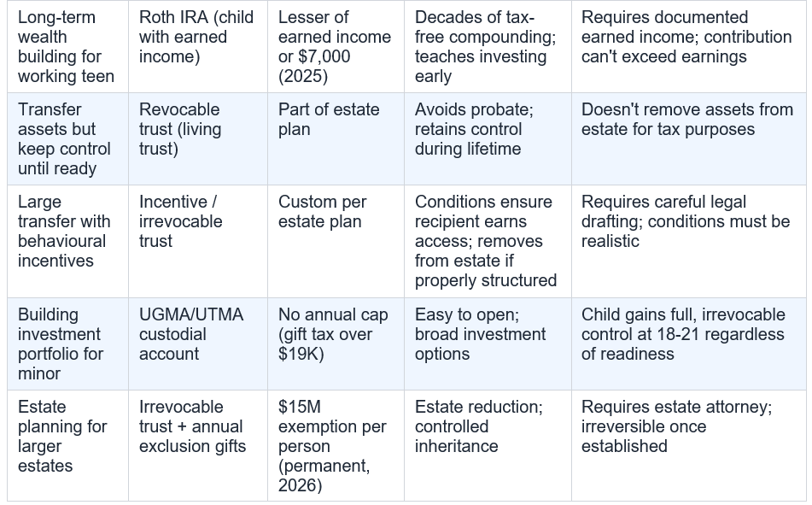
Task: Click the 'No annual cap (gift tax over $19K)' cell
Action: point(336,344)
